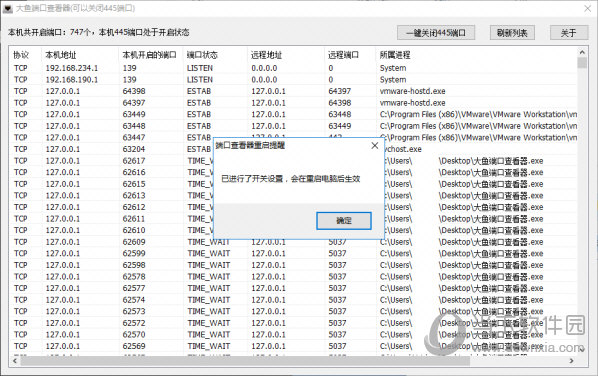
Task: Click the 刷新列表 button
Action: (x=512, y=33)
